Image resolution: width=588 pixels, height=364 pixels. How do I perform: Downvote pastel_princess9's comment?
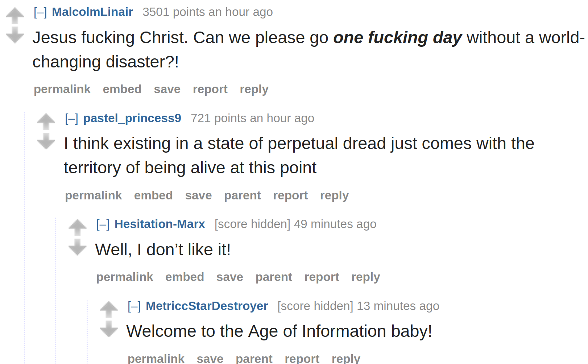(46, 141)
